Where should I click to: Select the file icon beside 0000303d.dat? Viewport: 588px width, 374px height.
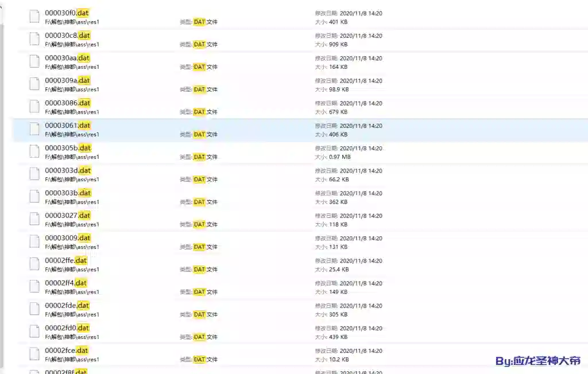[34, 174]
